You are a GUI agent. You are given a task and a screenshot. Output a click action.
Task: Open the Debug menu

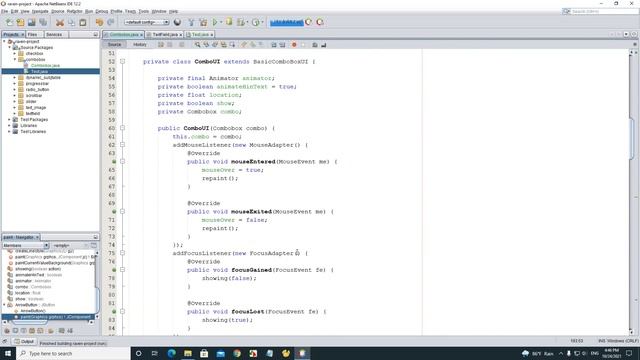(x=102, y=11)
